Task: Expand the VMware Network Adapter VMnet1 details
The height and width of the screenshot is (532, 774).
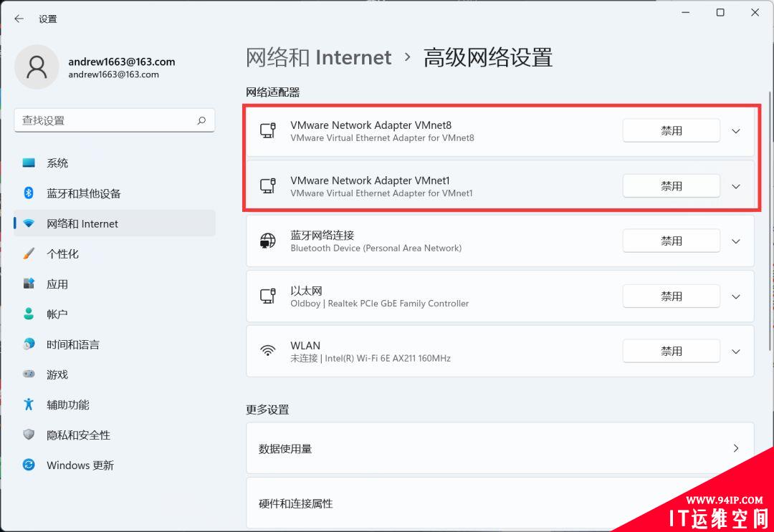Action: pos(736,186)
